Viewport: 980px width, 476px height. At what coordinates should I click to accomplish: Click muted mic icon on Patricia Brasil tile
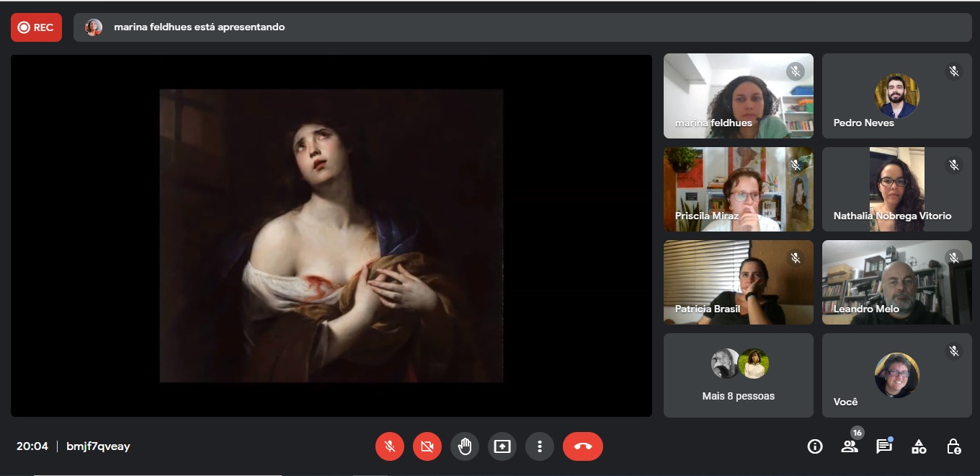796,258
